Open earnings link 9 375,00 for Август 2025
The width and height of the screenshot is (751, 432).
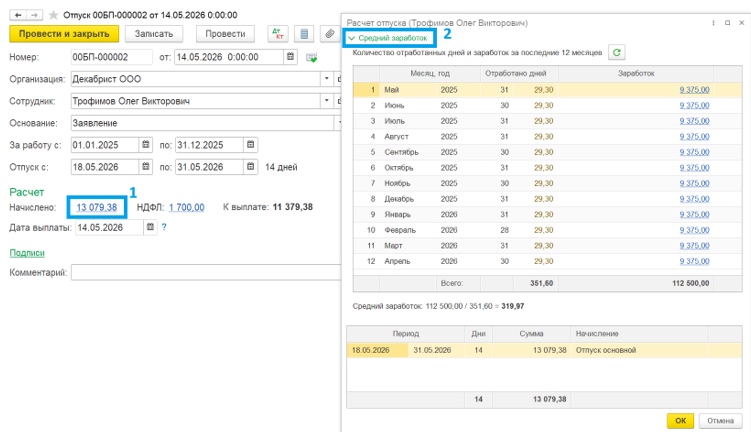[694, 136]
